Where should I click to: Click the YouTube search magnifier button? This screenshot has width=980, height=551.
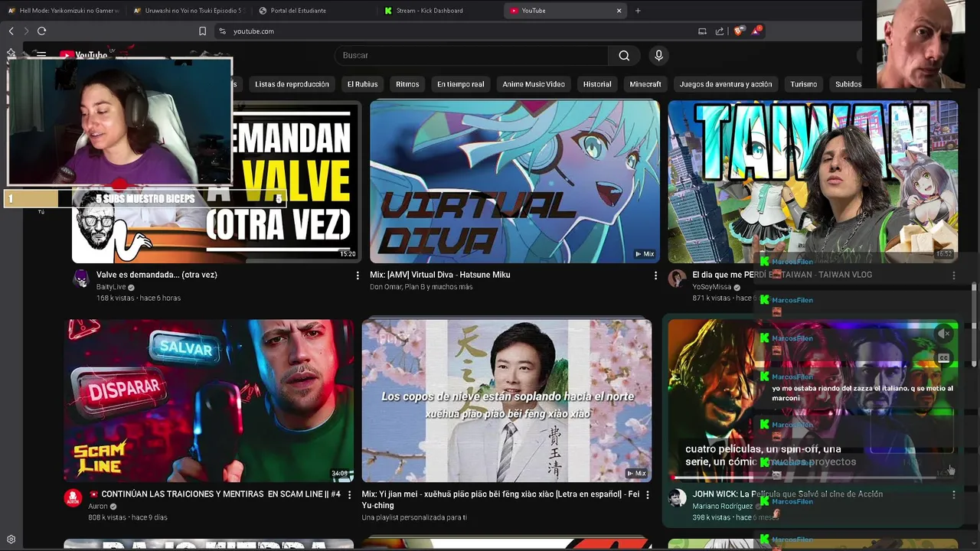(624, 55)
